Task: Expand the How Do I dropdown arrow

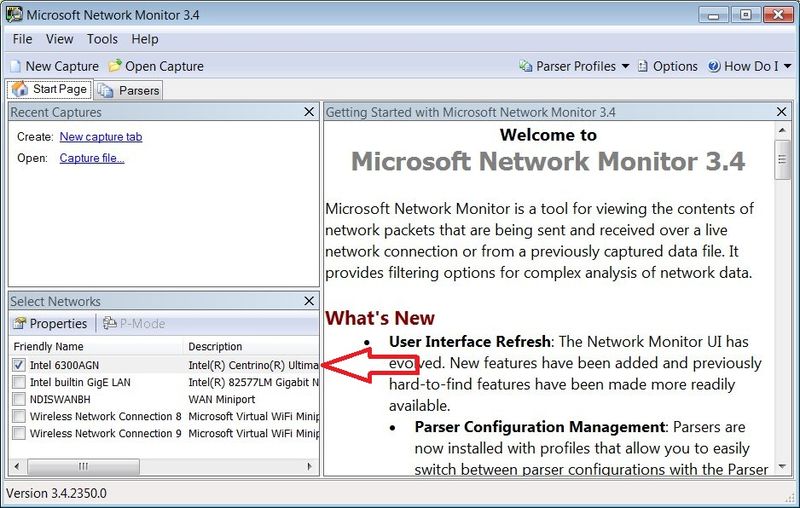Action: tap(788, 66)
